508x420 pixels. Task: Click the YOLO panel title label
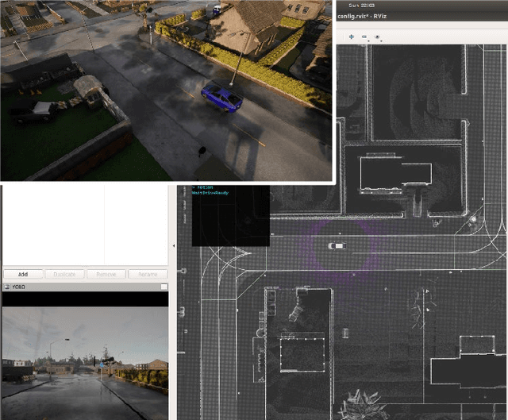click(17, 287)
